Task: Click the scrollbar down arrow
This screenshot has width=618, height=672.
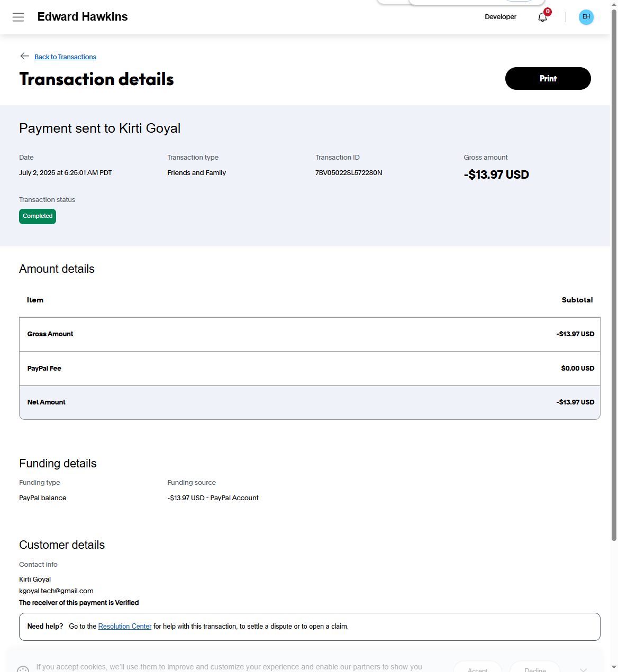Action: pos(614,667)
